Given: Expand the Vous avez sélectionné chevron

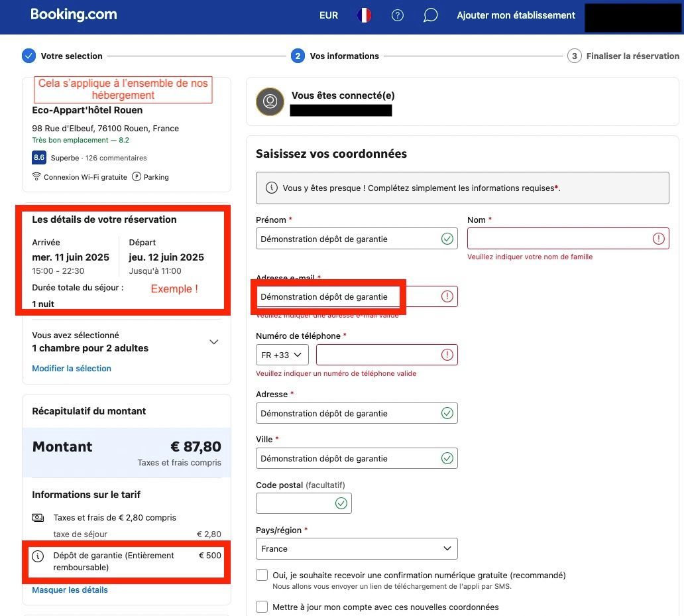Looking at the screenshot, I should coord(213,342).
